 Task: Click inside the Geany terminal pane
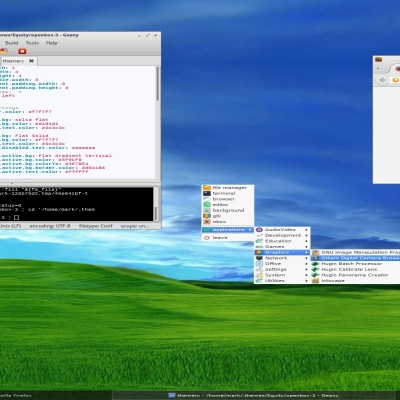77,204
